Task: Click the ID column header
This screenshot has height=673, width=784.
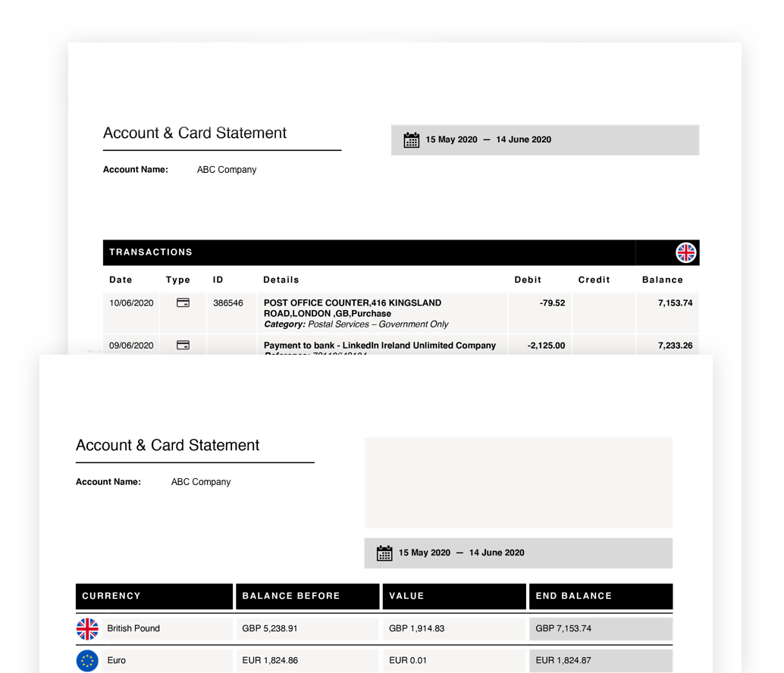Action: 218,280
